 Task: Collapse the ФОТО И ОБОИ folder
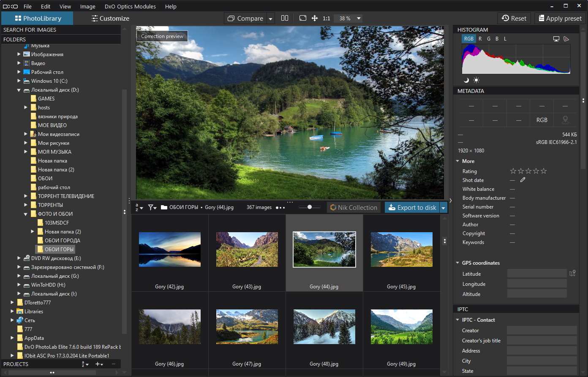tap(26, 214)
